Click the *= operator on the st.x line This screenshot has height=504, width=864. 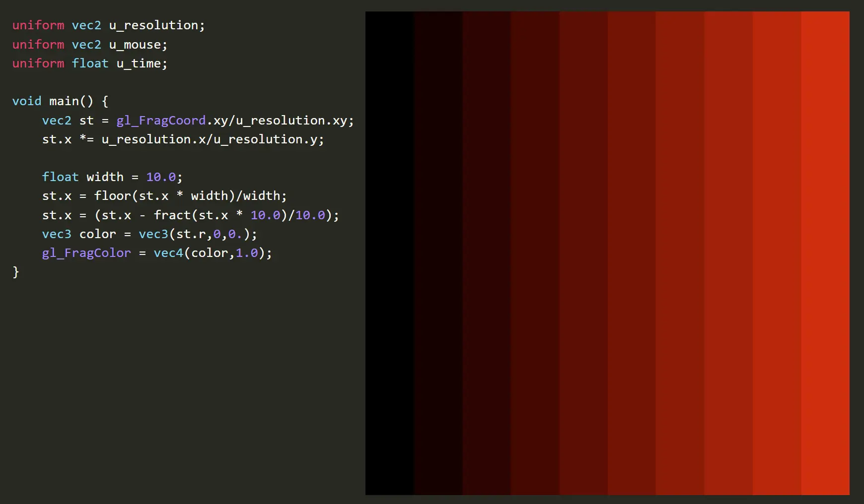[x=86, y=139]
